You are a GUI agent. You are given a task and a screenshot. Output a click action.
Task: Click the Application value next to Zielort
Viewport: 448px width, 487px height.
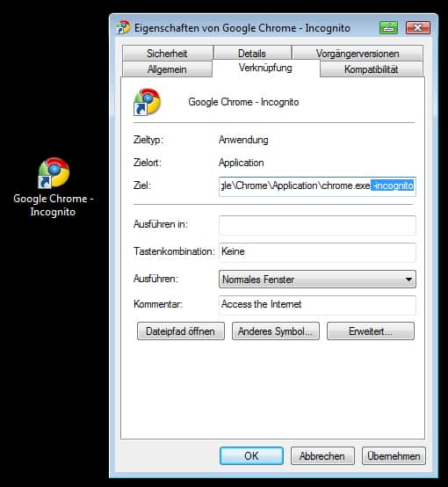click(x=242, y=163)
